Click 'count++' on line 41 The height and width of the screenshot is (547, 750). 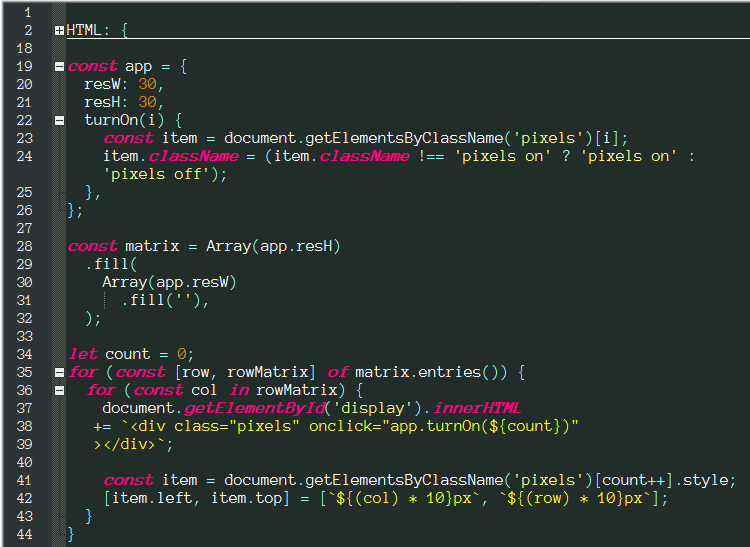tap(634, 481)
